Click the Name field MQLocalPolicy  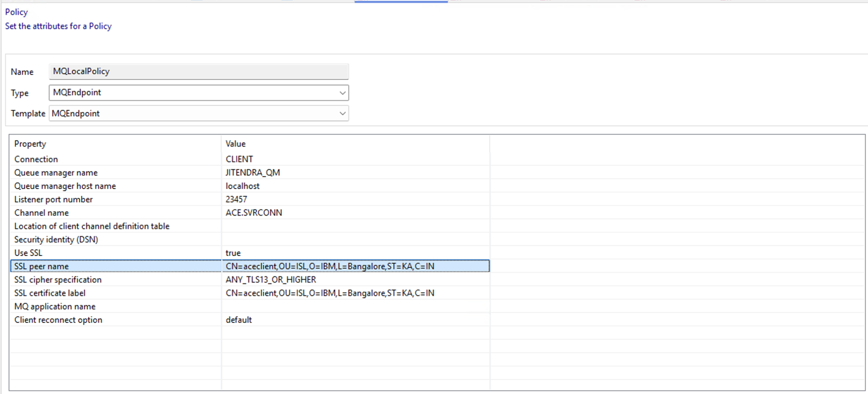point(199,72)
